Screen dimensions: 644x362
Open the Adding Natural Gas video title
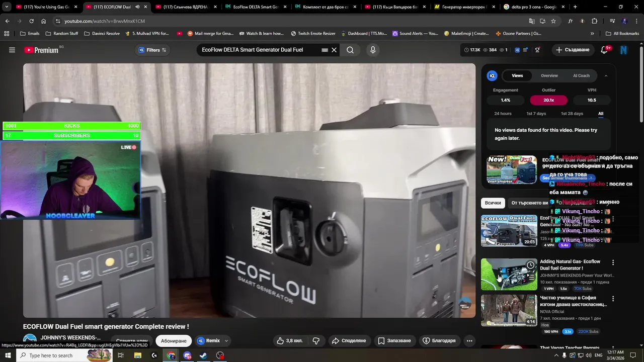pyautogui.click(x=570, y=265)
